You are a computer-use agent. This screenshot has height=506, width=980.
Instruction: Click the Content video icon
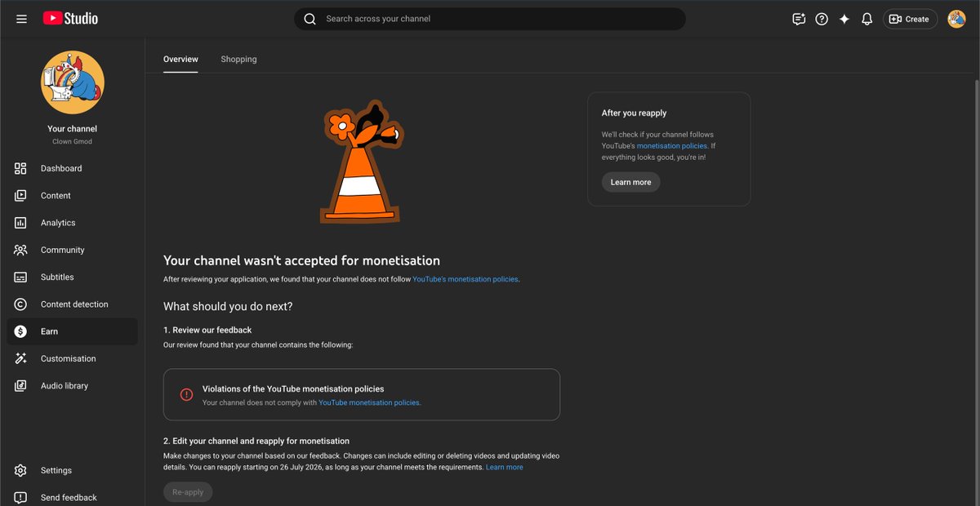tap(21, 195)
